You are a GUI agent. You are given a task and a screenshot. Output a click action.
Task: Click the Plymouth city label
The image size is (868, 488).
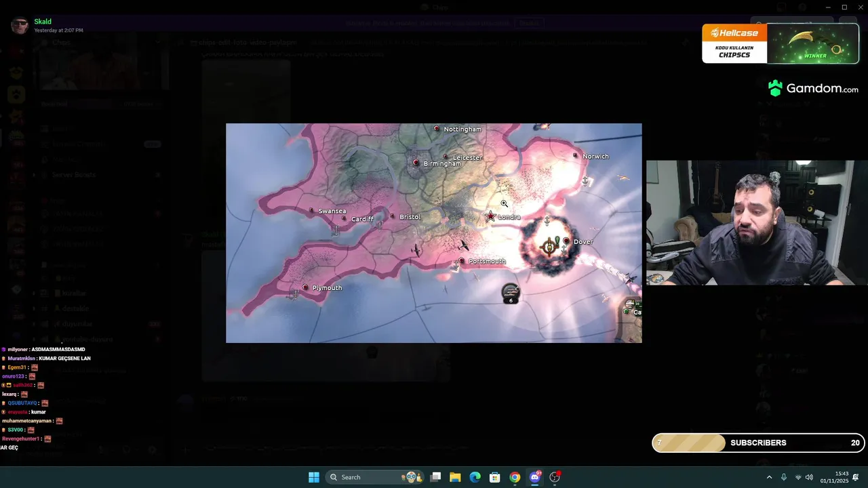[x=327, y=287]
